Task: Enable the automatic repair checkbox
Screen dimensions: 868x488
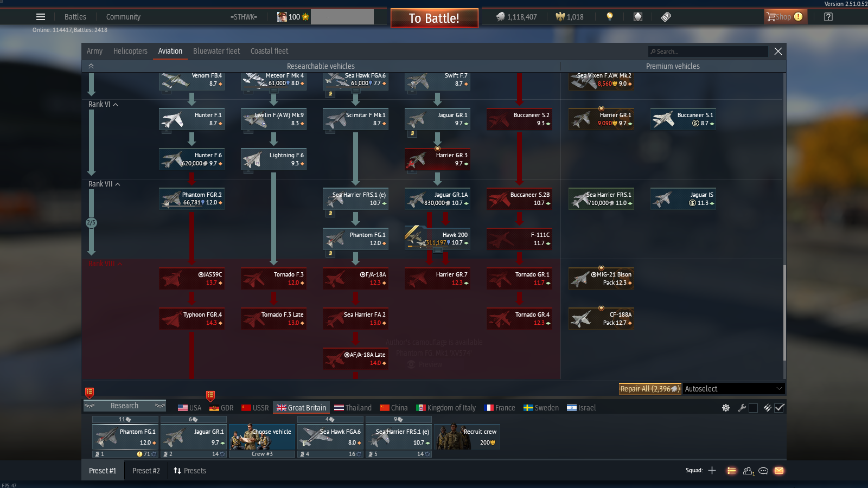Action: click(753, 408)
